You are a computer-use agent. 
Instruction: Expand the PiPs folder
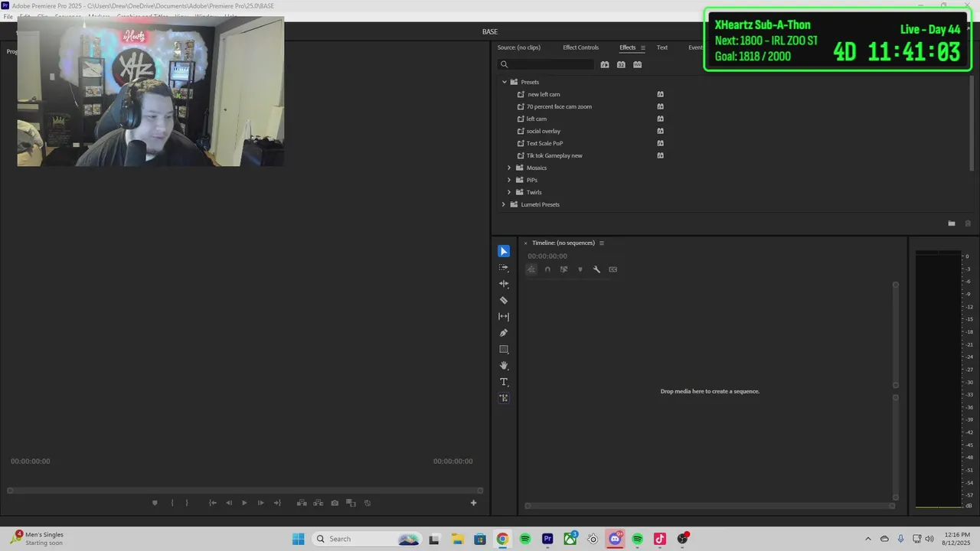coord(509,180)
